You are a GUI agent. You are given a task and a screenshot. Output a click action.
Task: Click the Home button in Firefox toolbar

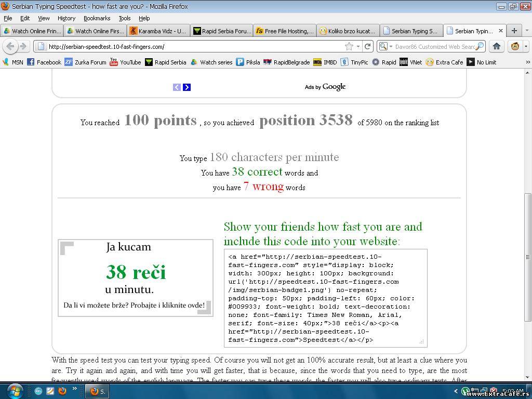497,46
